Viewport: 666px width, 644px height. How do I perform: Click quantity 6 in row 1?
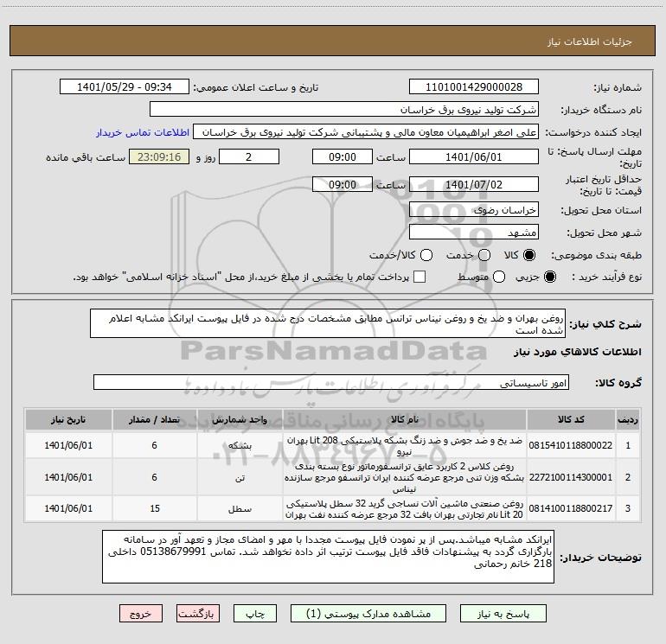coord(154,445)
